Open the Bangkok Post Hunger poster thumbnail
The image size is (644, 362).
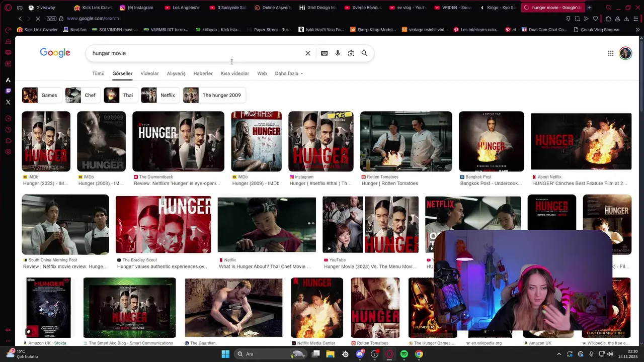click(x=491, y=141)
